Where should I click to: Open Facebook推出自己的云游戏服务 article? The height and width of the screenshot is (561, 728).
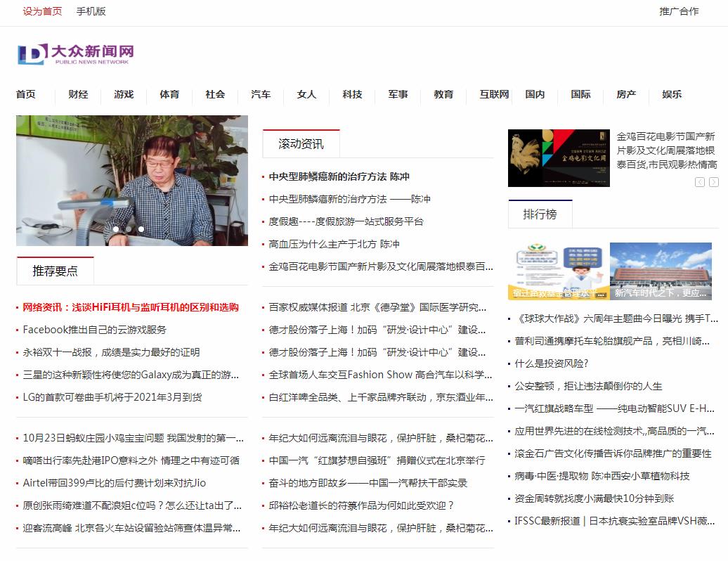[x=94, y=330]
